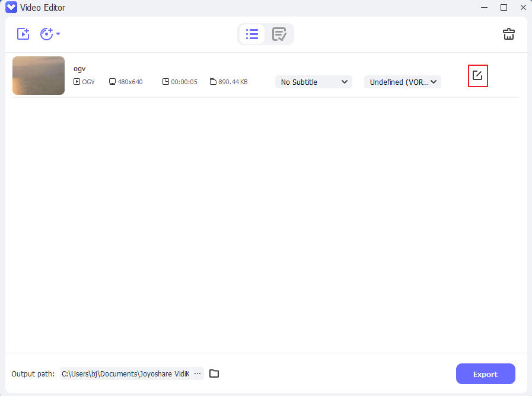Click the Add Files icon
This screenshot has width=532, height=396.
point(23,34)
